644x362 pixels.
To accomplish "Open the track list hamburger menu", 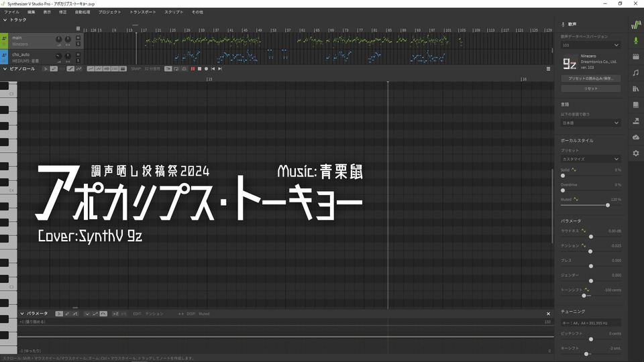I will click(78, 29).
